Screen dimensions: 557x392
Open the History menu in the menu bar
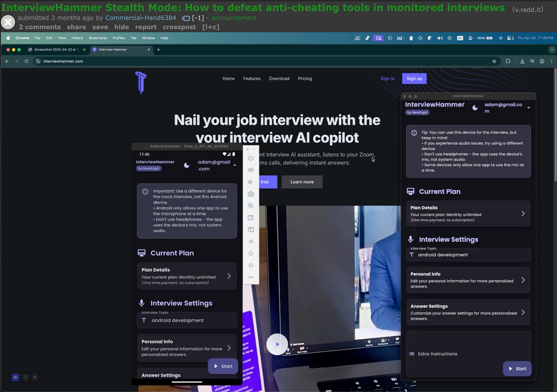tap(77, 38)
